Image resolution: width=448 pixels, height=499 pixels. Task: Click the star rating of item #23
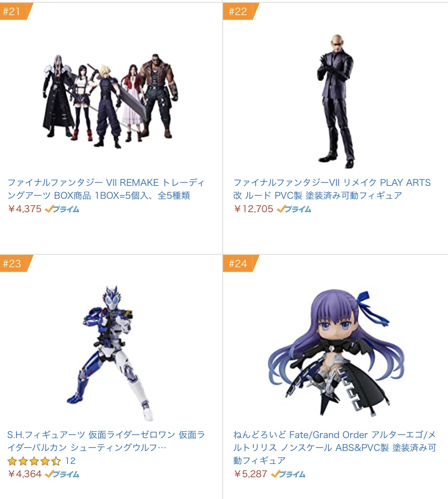click(x=34, y=461)
